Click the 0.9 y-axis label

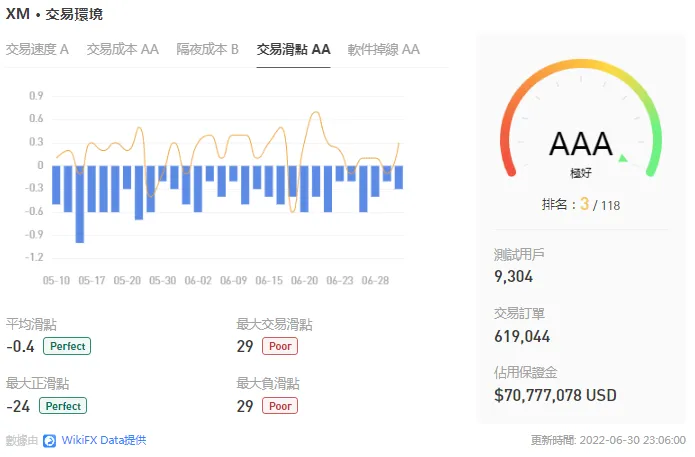coord(36,96)
